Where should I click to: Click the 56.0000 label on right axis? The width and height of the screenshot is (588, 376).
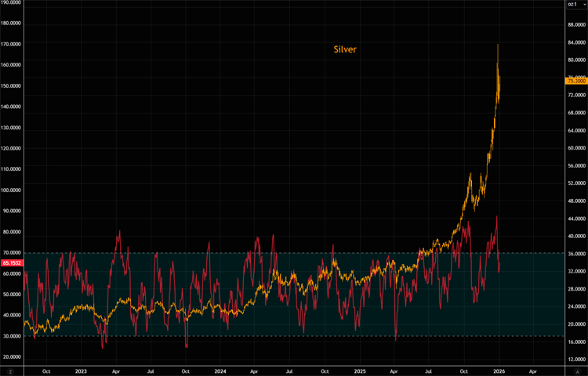[x=575, y=165]
